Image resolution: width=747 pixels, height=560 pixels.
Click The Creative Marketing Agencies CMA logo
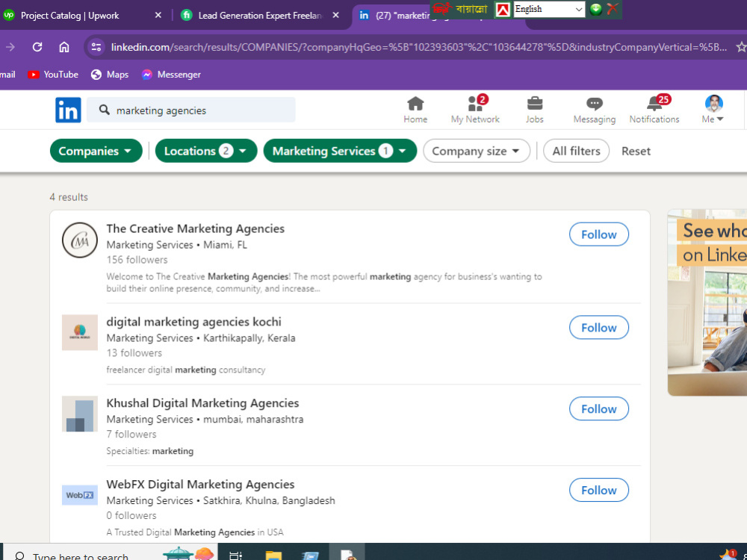pyautogui.click(x=80, y=240)
